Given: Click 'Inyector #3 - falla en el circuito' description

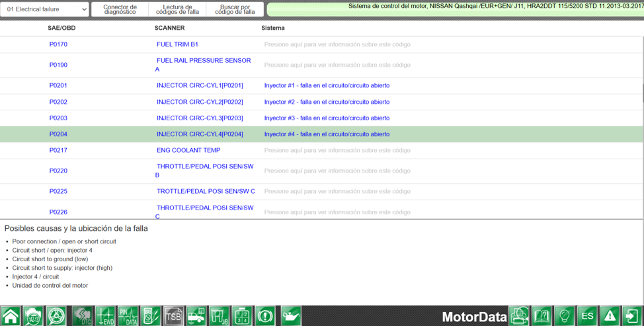Looking at the screenshot, I should click(327, 118).
